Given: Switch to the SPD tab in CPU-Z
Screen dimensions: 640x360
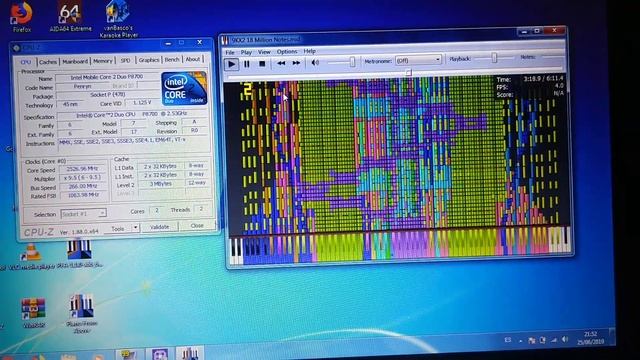Looking at the screenshot, I should click(x=125, y=60).
